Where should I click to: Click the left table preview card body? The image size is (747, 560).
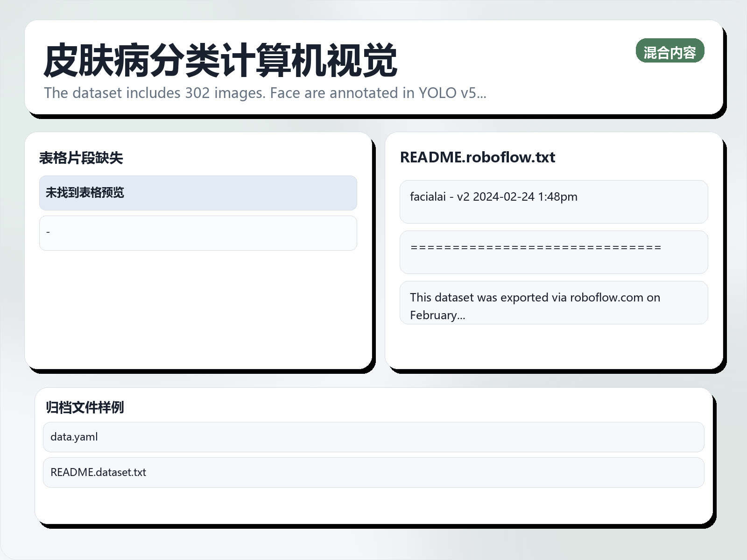198,303
